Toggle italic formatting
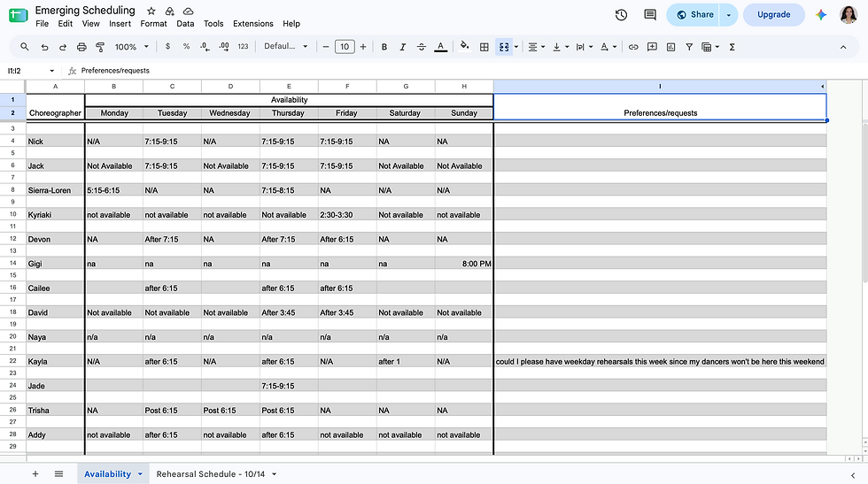The width and height of the screenshot is (868, 484). (402, 47)
